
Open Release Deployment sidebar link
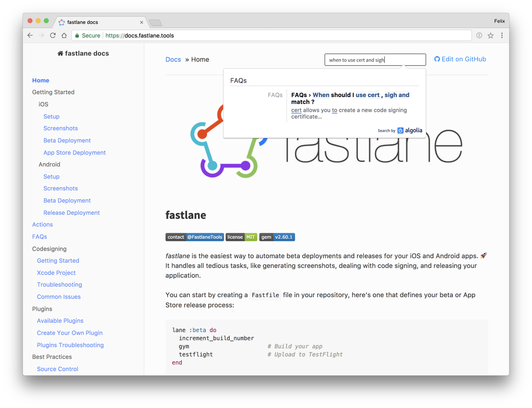coord(72,213)
